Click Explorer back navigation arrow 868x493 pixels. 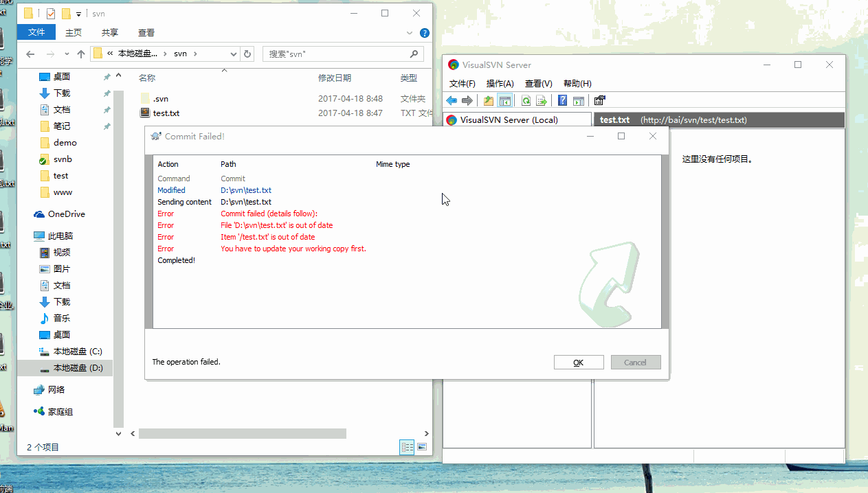(30, 54)
